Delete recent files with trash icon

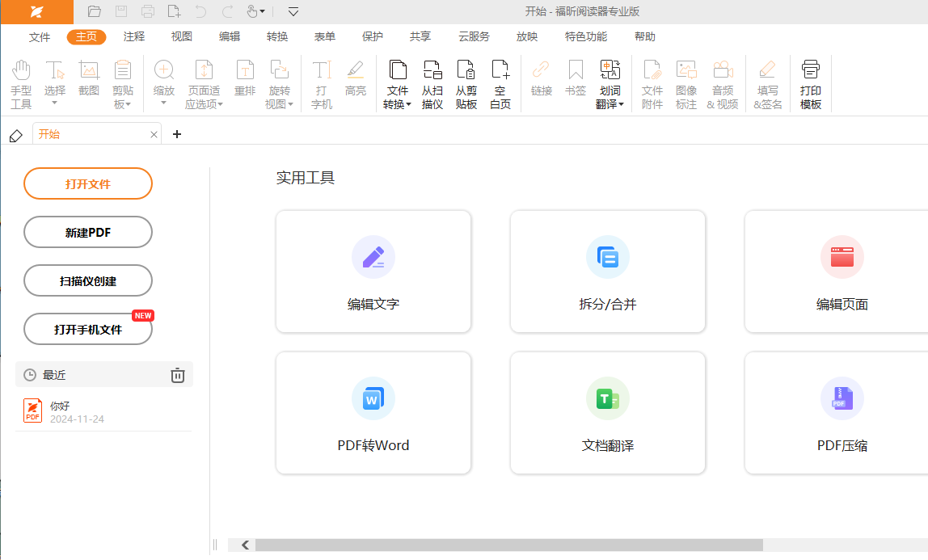coord(178,375)
